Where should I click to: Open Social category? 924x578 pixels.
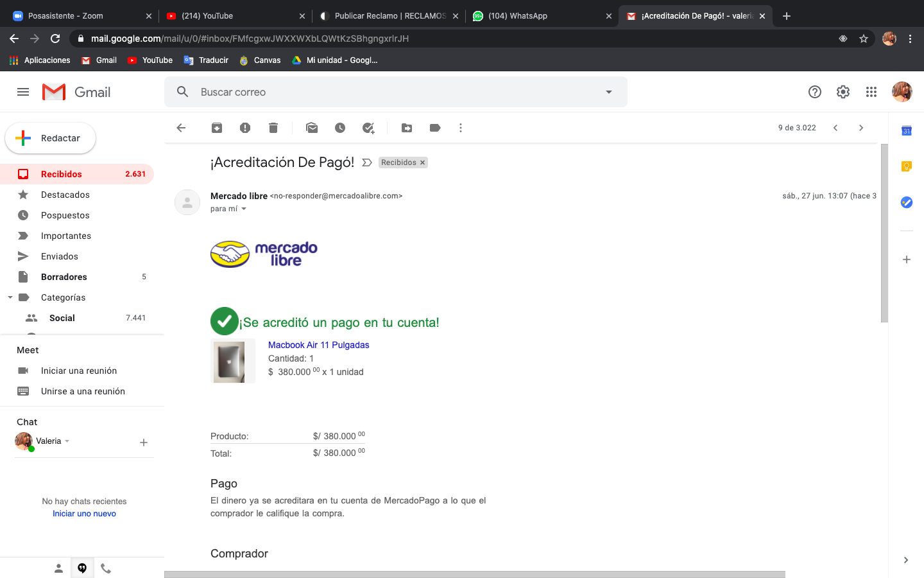[x=77, y=318]
